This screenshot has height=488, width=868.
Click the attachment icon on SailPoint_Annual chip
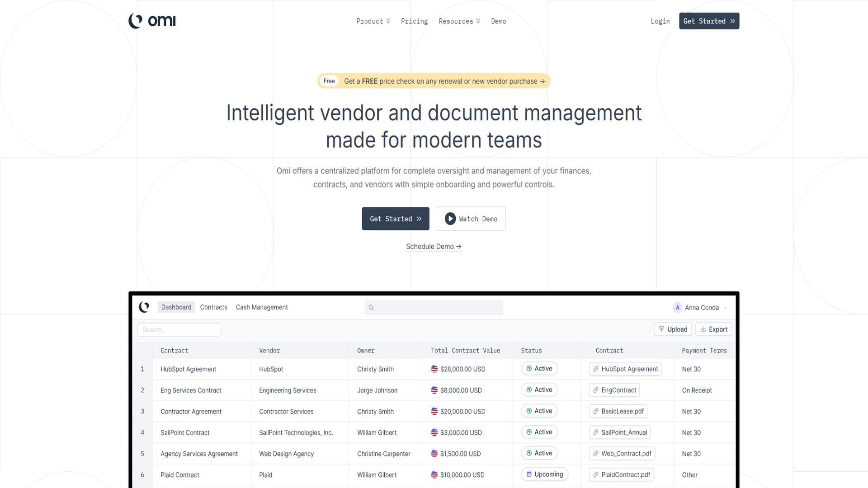[x=596, y=432]
